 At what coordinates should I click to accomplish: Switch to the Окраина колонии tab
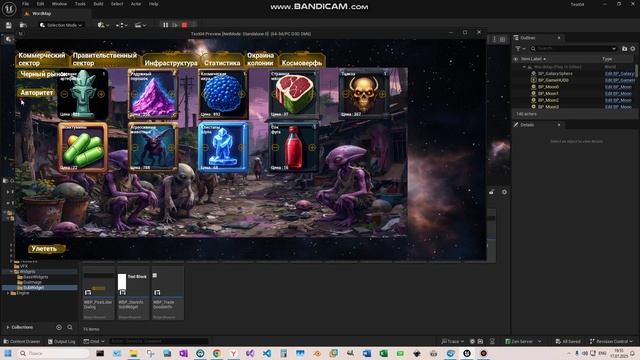[260, 59]
